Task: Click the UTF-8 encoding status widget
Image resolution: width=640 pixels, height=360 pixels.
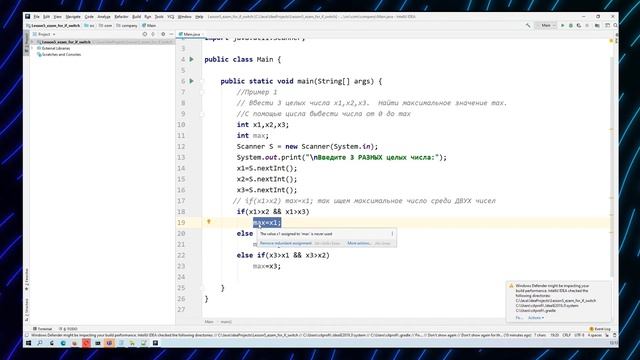Action: click(579, 335)
